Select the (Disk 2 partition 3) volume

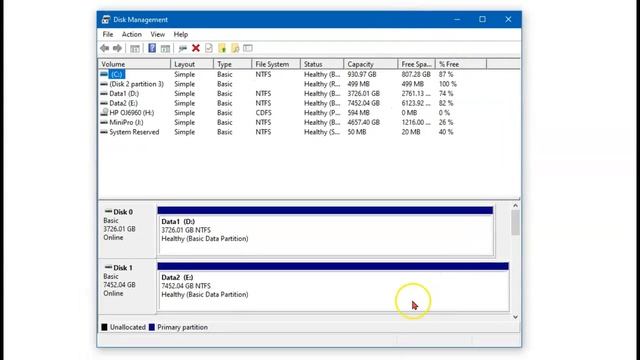pos(136,84)
